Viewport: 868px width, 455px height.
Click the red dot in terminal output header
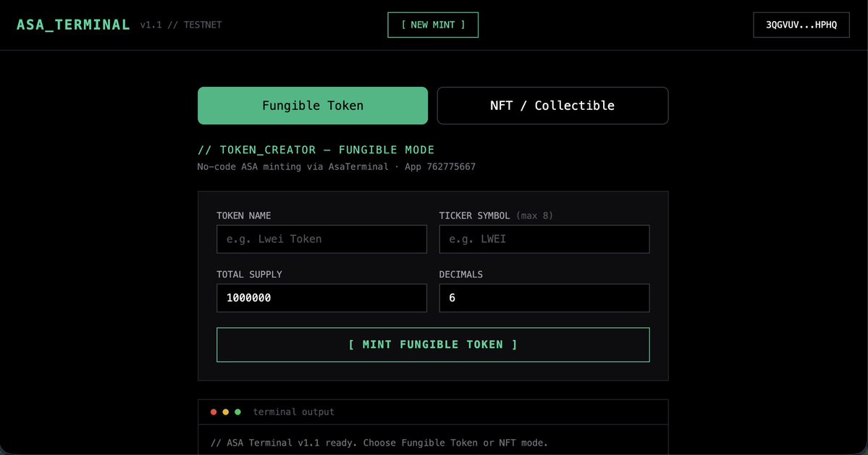(214, 412)
